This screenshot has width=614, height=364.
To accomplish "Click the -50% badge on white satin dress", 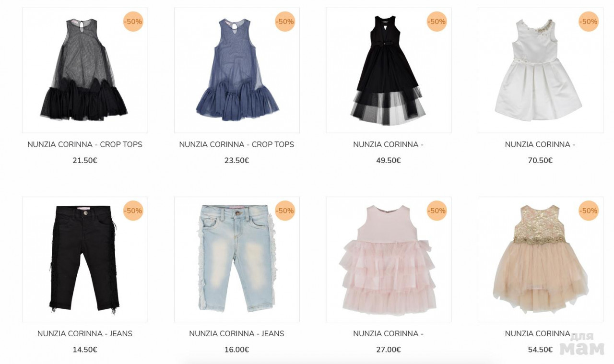I will pyautogui.click(x=589, y=22).
